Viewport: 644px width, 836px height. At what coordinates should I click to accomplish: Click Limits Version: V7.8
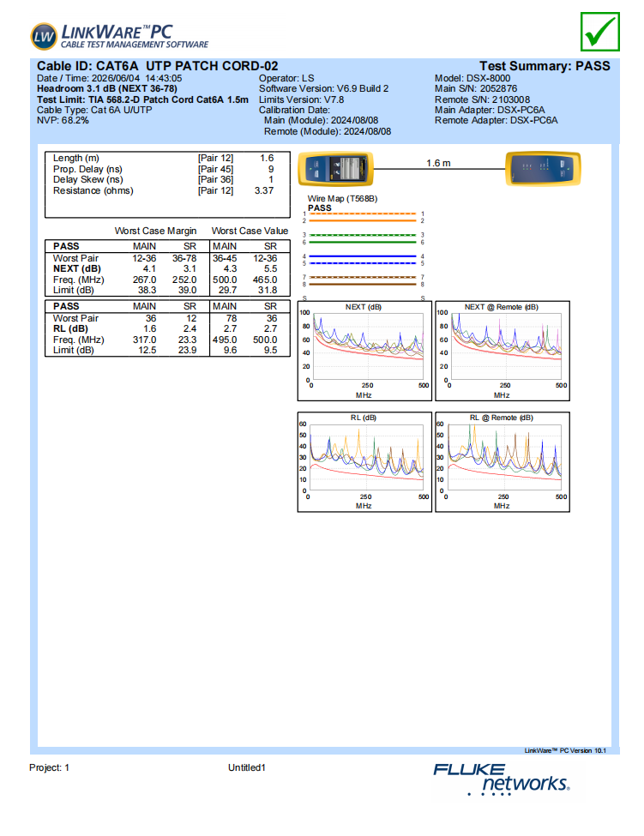click(301, 99)
